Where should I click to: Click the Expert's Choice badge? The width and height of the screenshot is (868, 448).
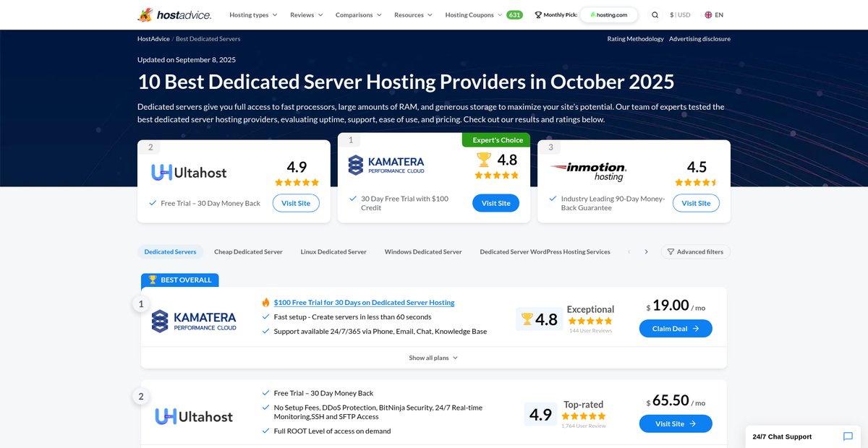click(x=496, y=139)
